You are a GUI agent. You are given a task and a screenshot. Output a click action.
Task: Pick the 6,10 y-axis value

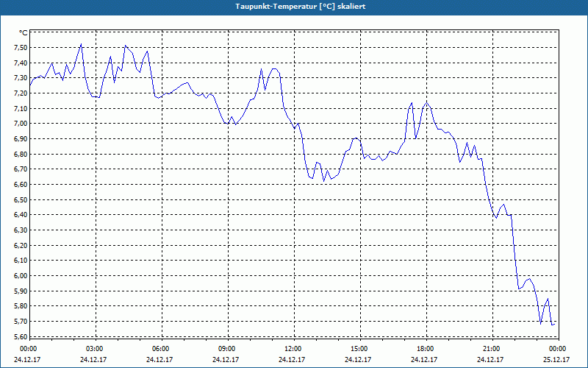pyautogui.click(x=21, y=261)
